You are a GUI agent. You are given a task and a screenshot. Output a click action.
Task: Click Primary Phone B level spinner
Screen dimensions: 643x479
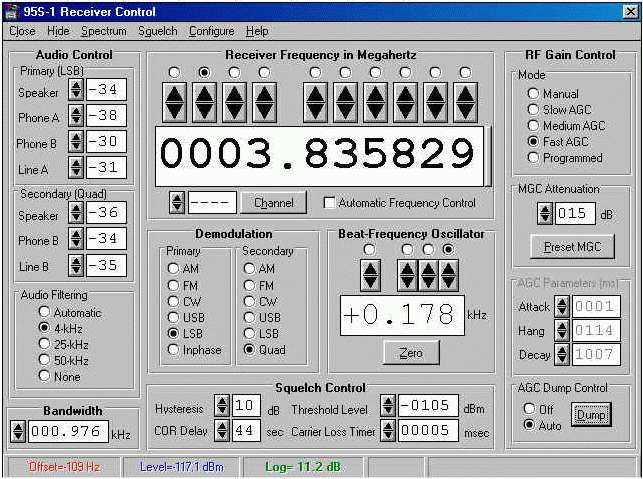point(76,141)
